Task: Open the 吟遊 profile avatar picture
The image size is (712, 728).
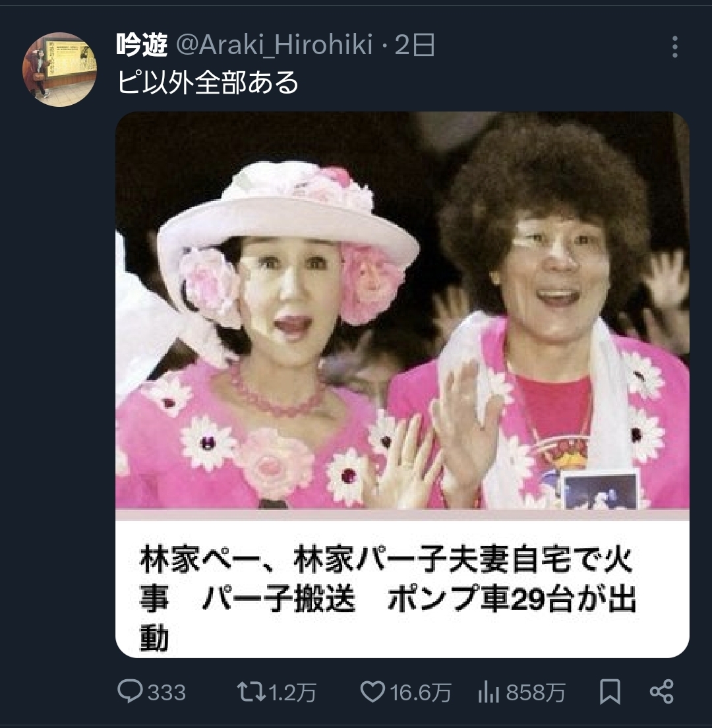Action: tap(59, 69)
